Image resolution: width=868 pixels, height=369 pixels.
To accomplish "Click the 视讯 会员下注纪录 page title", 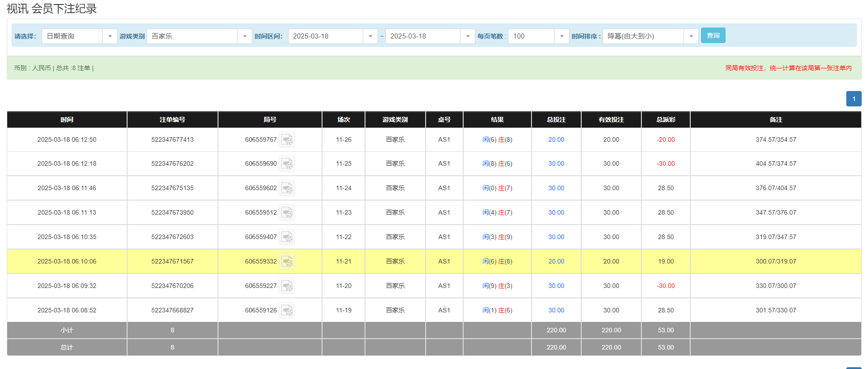I will coord(52,9).
